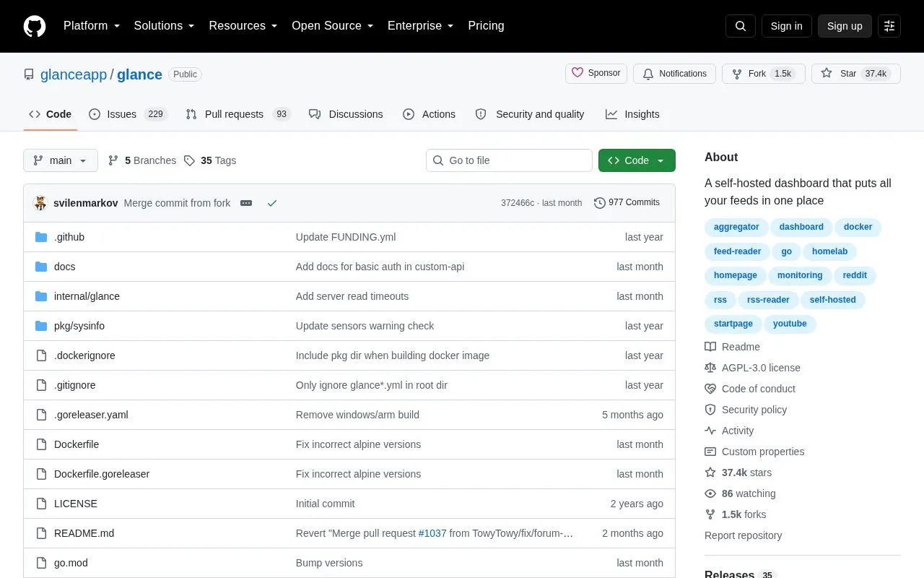Image resolution: width=924 pixels, height=578 pixels.
Task: Open the docs folder
Action: click(65, 267)
